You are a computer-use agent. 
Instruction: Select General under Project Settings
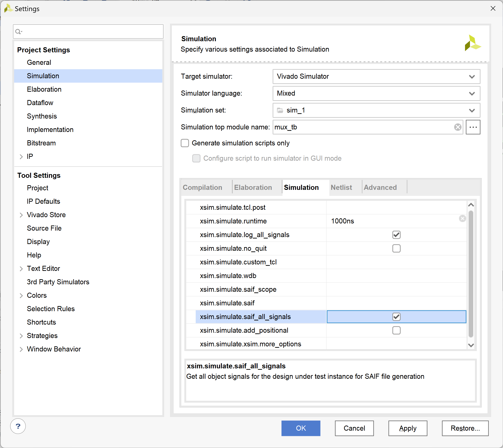tap(88, 63)
